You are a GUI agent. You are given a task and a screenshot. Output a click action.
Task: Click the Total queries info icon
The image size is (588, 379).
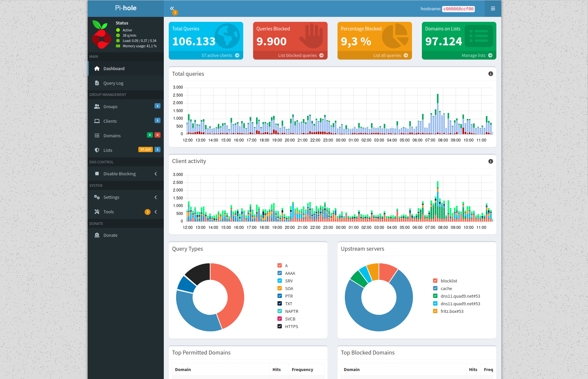click(490, 74)
